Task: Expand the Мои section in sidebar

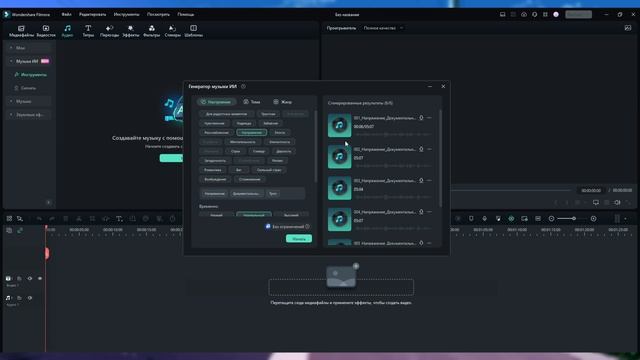Action: [x=29, y=48]
